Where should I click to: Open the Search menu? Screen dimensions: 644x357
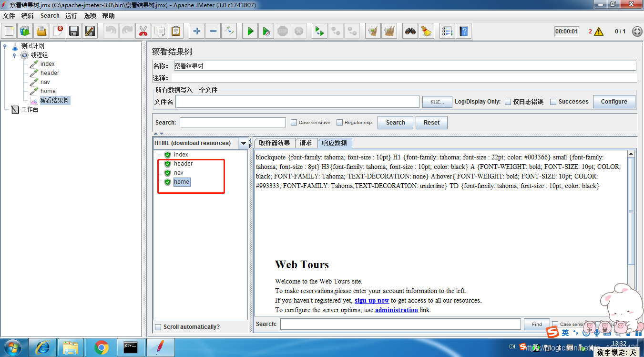click(50, 16)
